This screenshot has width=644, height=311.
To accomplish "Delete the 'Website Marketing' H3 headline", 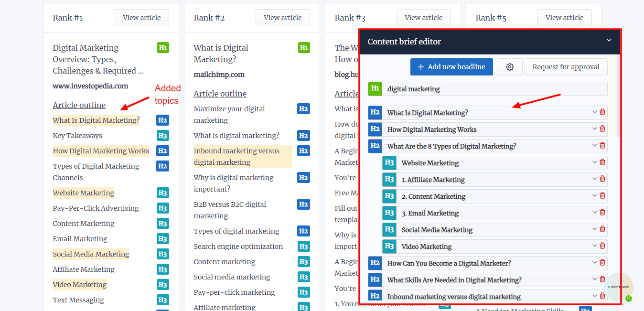I will click(x=602, y=162).
